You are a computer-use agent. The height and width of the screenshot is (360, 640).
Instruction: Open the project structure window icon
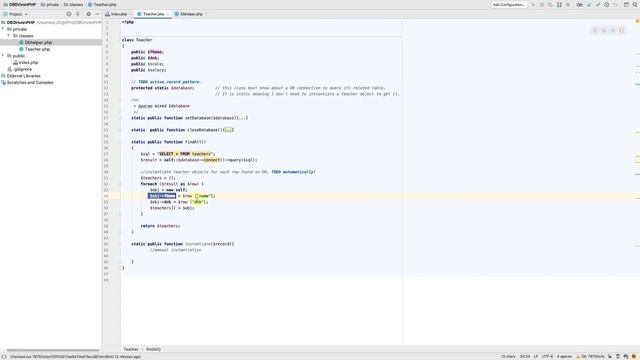(626, 4)
